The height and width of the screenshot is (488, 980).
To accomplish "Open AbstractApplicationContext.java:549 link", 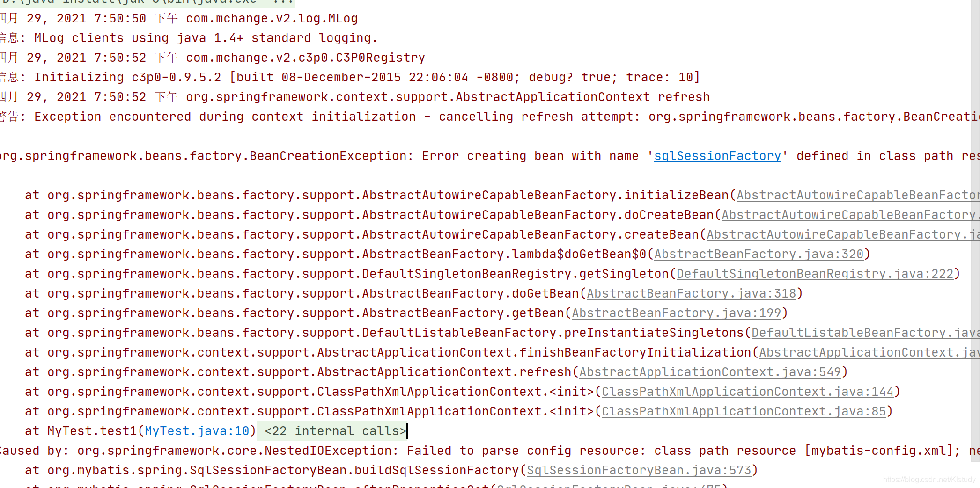I will (710, 372).
